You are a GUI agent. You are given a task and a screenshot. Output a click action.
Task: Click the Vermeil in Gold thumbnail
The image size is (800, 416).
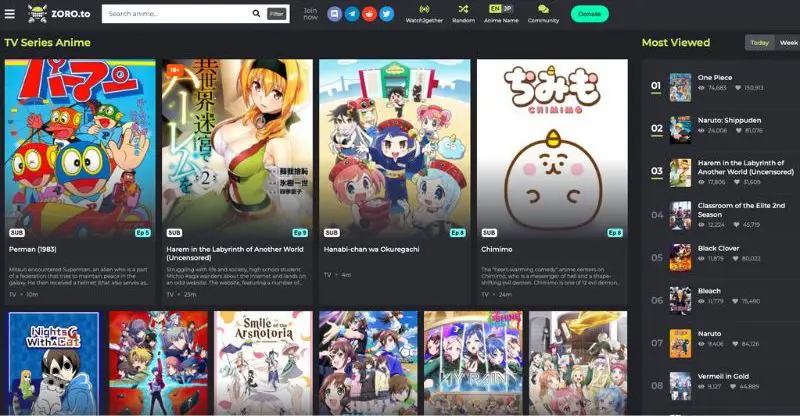pos(680,386)
